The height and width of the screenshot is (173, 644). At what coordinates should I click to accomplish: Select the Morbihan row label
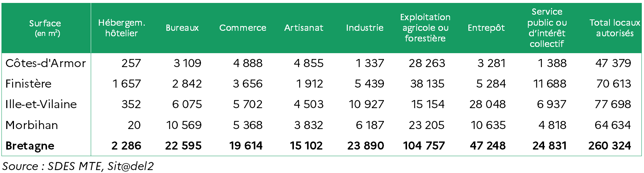click(32, 125)
